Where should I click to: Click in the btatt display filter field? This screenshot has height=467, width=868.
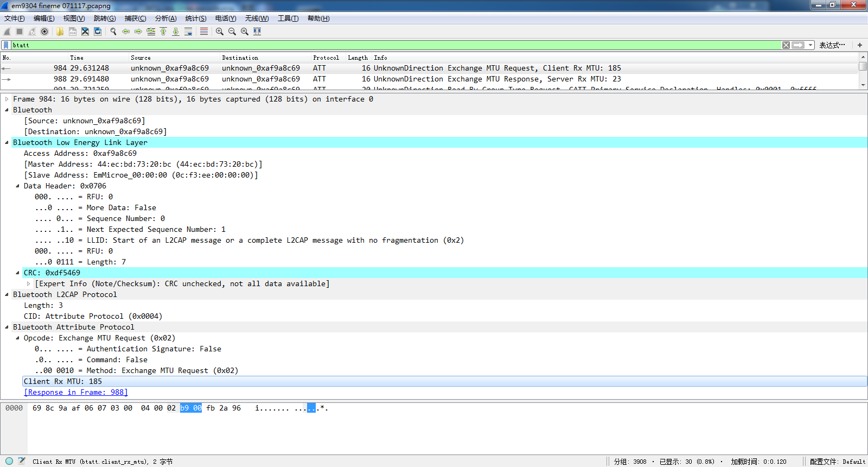click(396, 45)
